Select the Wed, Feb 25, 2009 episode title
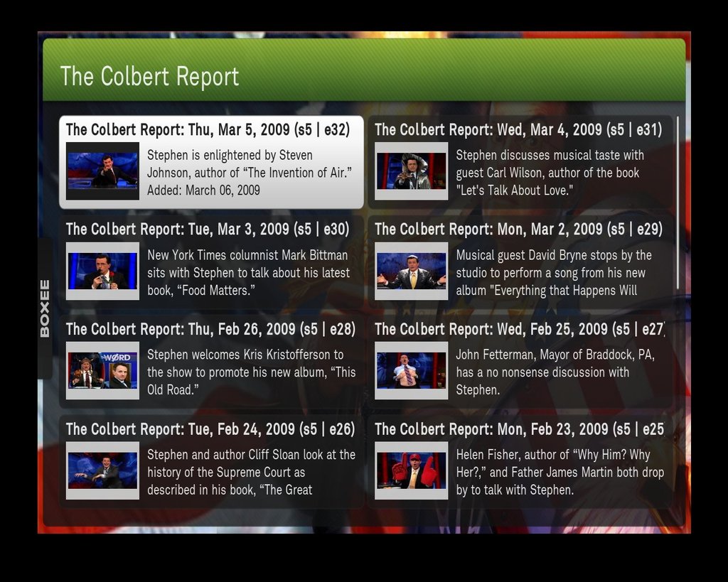The image size is (728, 582). (x=520, y=329)
